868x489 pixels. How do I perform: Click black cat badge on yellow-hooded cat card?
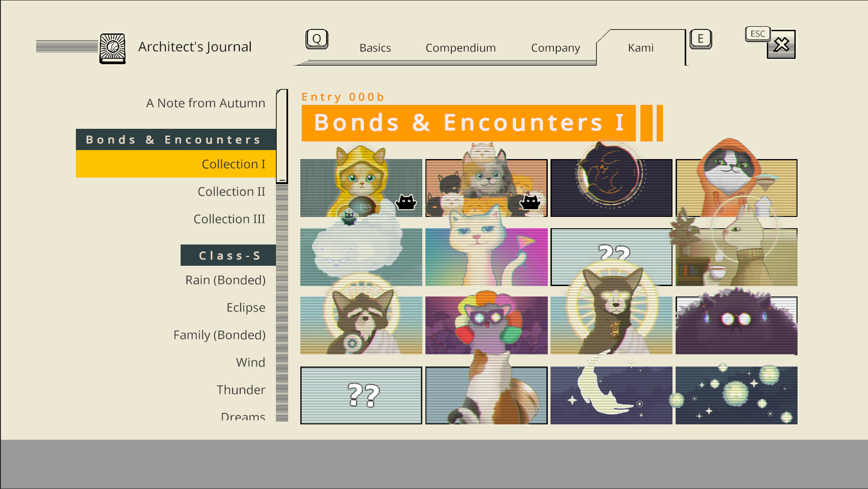[406, 202]
